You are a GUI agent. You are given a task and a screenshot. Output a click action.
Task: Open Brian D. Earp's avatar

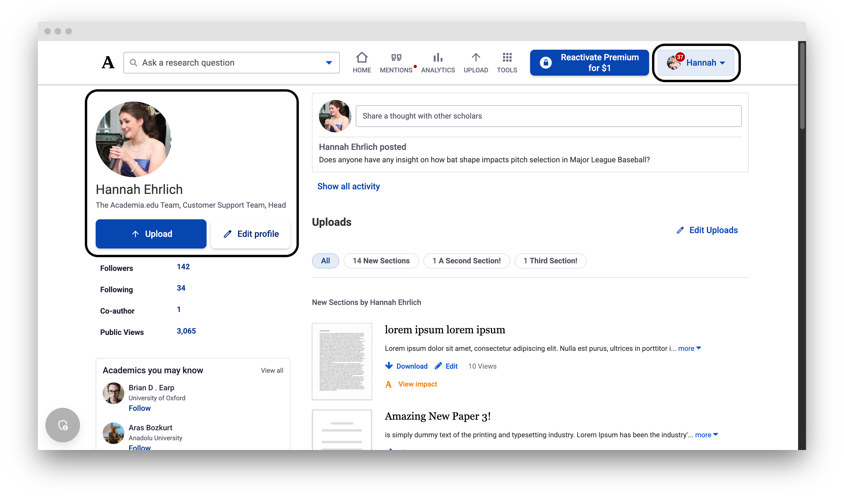pos(113,393)
